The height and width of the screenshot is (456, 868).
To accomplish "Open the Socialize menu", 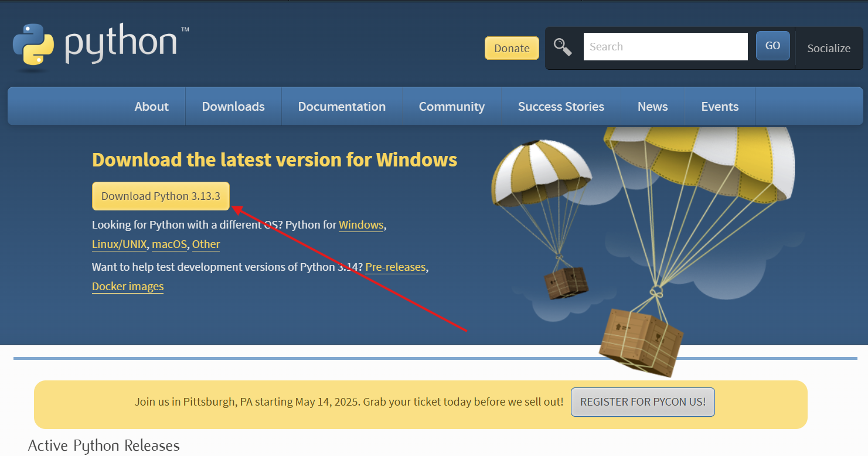I will click(829, 48).
